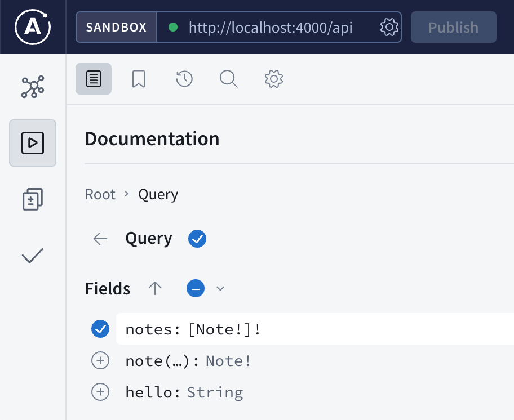
Task: Uncheck the notes field checkbox
Action: (100, 329)
